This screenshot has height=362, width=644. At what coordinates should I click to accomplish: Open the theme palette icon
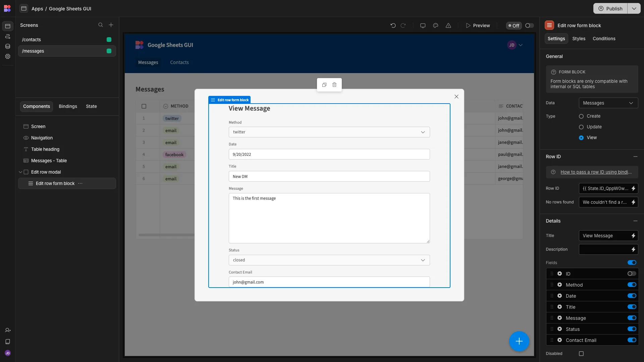point(435,25)
